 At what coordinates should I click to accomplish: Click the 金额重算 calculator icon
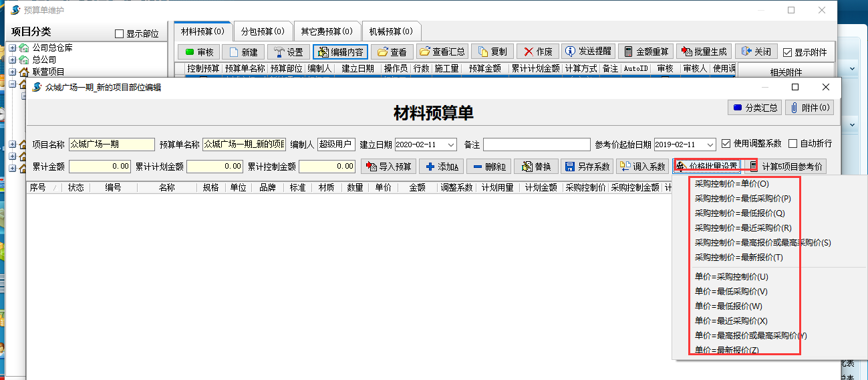click(627, 52)
